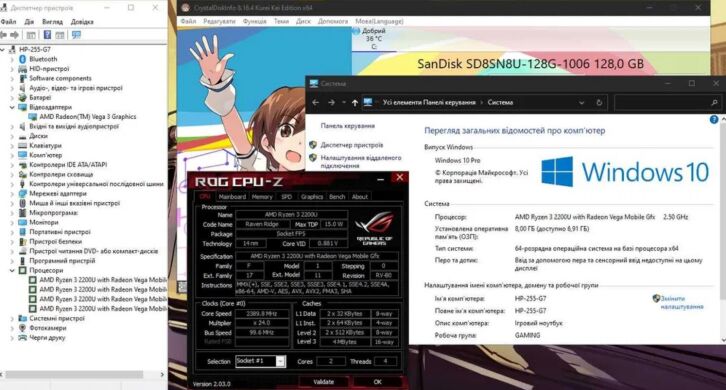Select the SanDisk SD8SN8U-128G-1006 128,0 GB drive title
Viewport: 726px width, 390px height.
tap(531, 64)
